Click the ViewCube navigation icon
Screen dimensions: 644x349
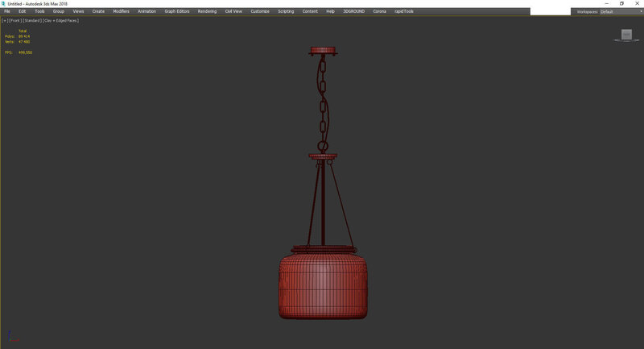(626, 34)
